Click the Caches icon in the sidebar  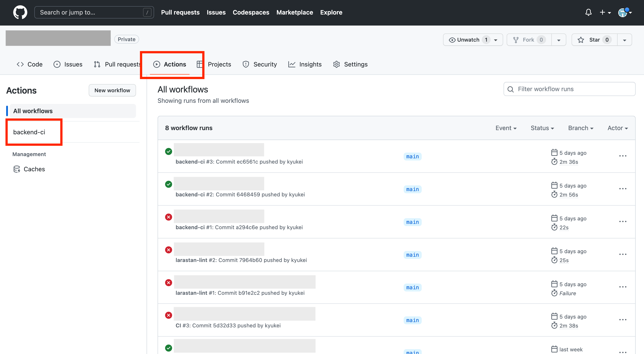click(x=17, y=169)
